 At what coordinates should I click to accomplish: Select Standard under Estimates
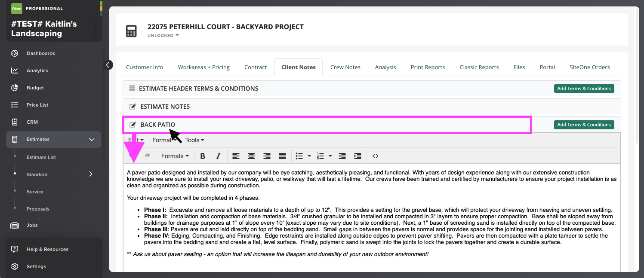pos(37,174)
